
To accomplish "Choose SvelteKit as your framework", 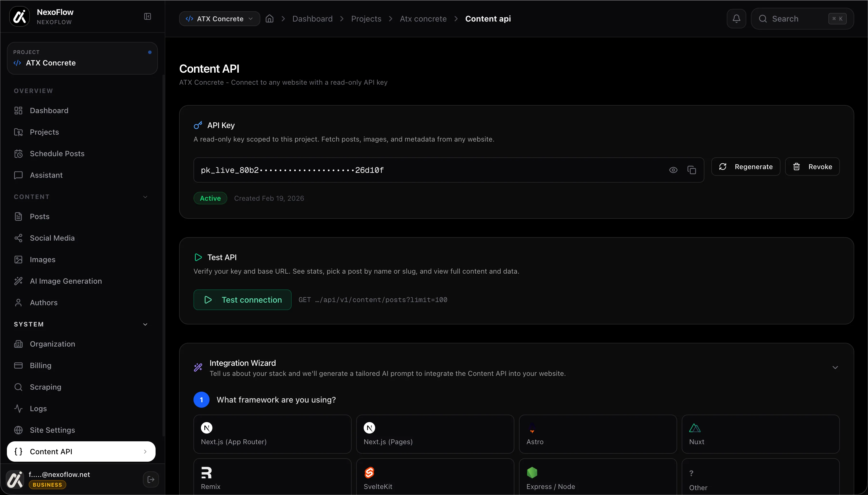I will [435, 478].
